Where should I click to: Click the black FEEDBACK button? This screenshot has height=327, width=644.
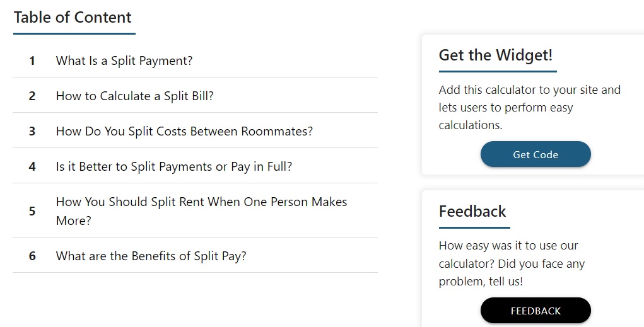click(536, 311)
